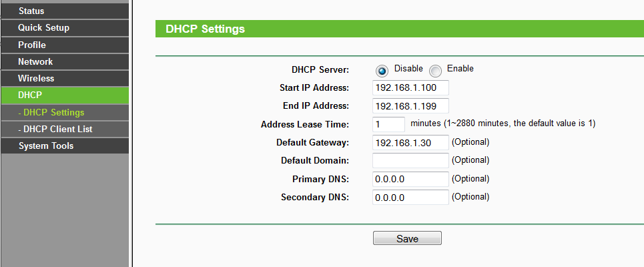644x267 pixels.
Task: Collapse the DHCP menu section
Action: click(x=65, y=95)
